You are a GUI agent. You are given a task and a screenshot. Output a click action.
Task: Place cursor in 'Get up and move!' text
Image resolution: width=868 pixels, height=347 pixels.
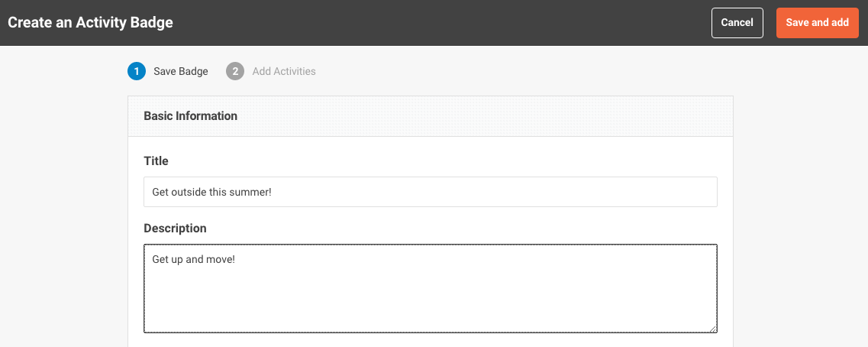click(194, 259)
